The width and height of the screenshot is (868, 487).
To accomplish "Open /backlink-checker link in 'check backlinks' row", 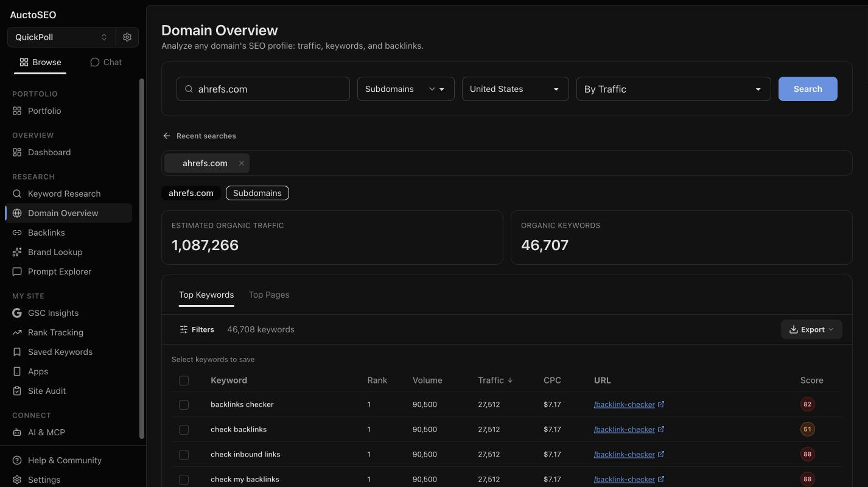I will (625, 429).
